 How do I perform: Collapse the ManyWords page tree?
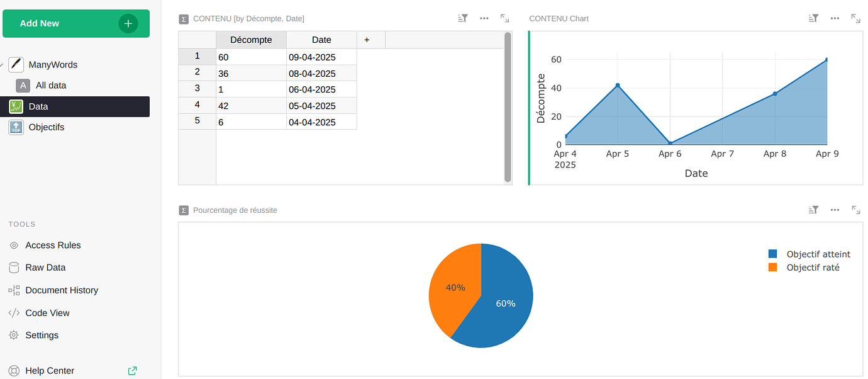click(x=3, y=65)
